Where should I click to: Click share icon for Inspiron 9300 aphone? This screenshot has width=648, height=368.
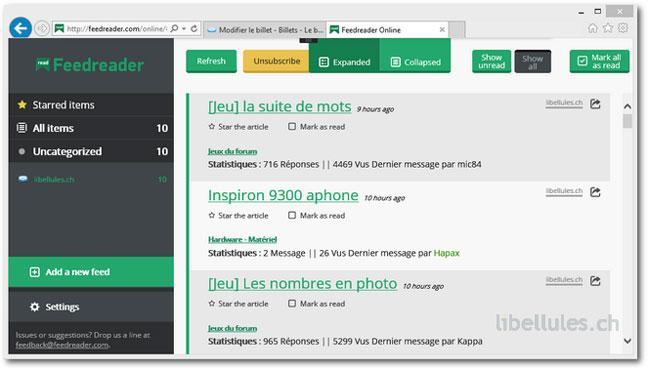coord(595,192)
